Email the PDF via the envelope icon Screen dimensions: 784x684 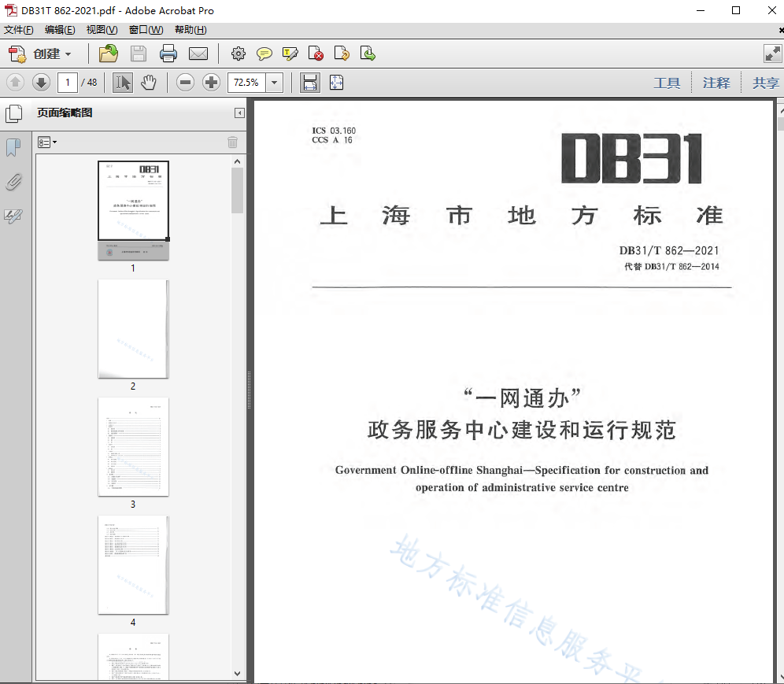[198, 54]
